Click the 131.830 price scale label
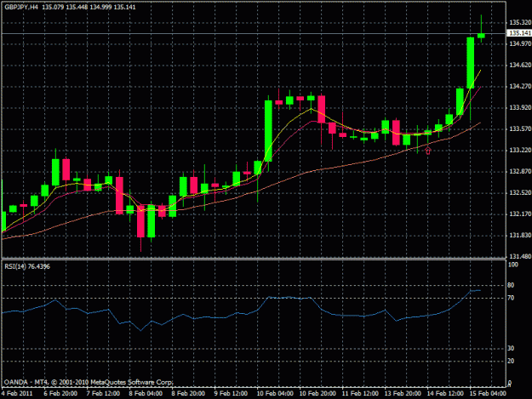 click(520, 236)
